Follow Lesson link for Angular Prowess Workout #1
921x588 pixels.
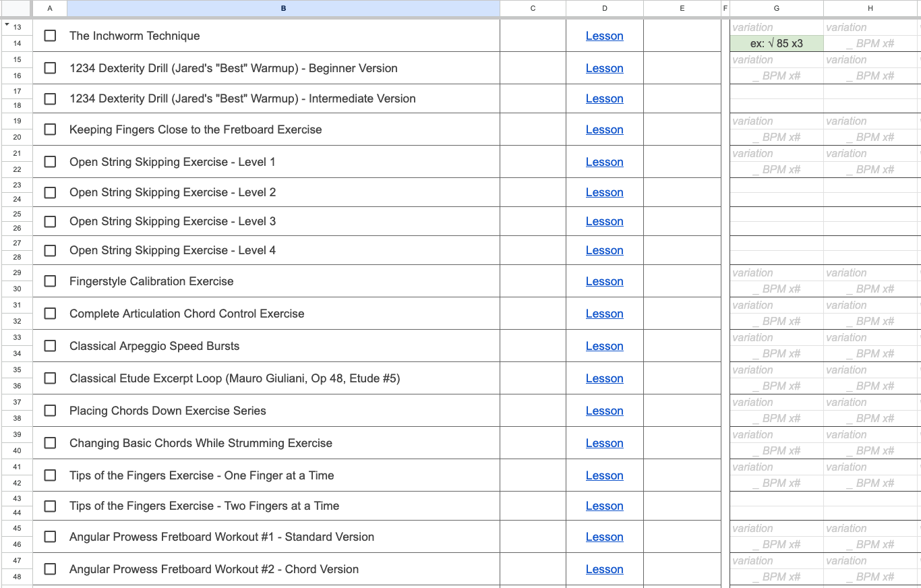pyautogui.click(x=604, y=537)
